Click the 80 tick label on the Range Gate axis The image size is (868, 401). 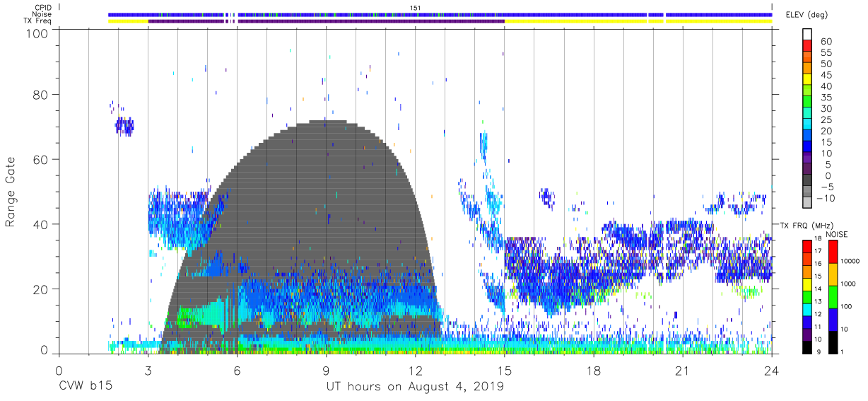[x=41, y=94]
